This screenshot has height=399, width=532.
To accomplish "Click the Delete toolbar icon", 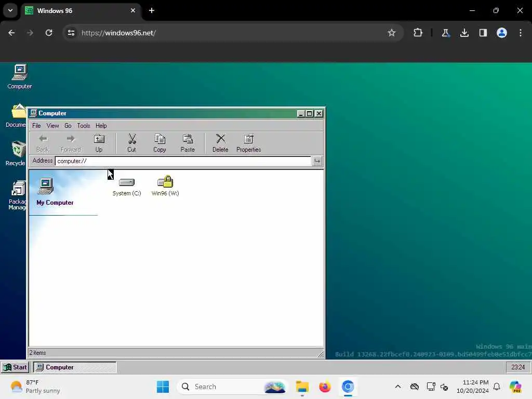I will coord(220,143).
